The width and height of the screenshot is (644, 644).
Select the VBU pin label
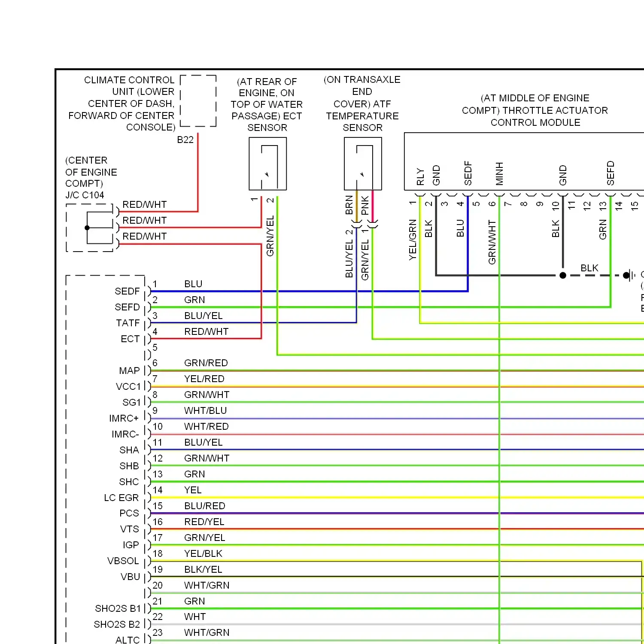pyautogui.click(x=131, y=577)
